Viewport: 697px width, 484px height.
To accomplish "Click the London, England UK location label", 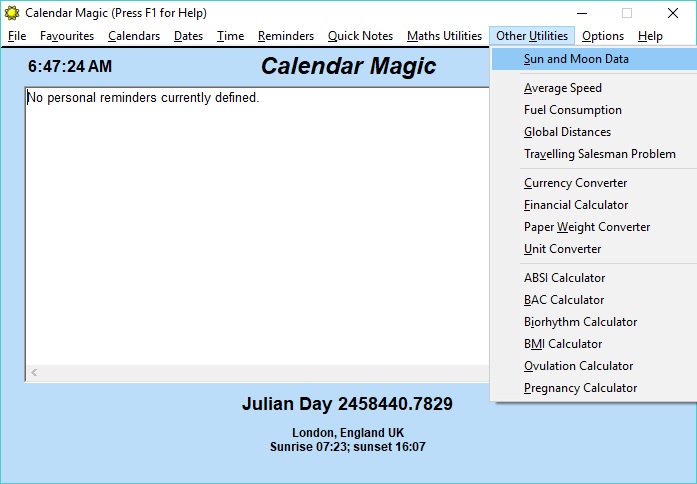I will pos(348,432).
